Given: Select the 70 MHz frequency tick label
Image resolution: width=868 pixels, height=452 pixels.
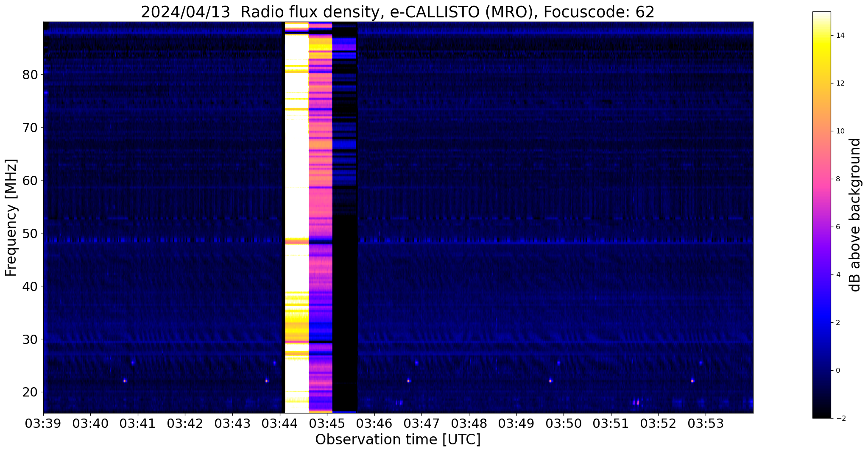Looking at the screenshot, I should [30, 128].
